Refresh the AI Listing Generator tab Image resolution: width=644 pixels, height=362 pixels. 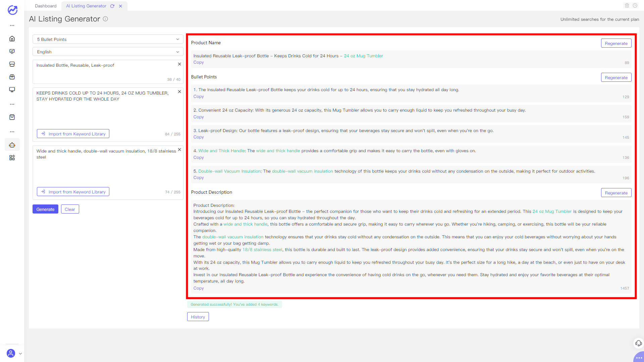coord(112,6)
